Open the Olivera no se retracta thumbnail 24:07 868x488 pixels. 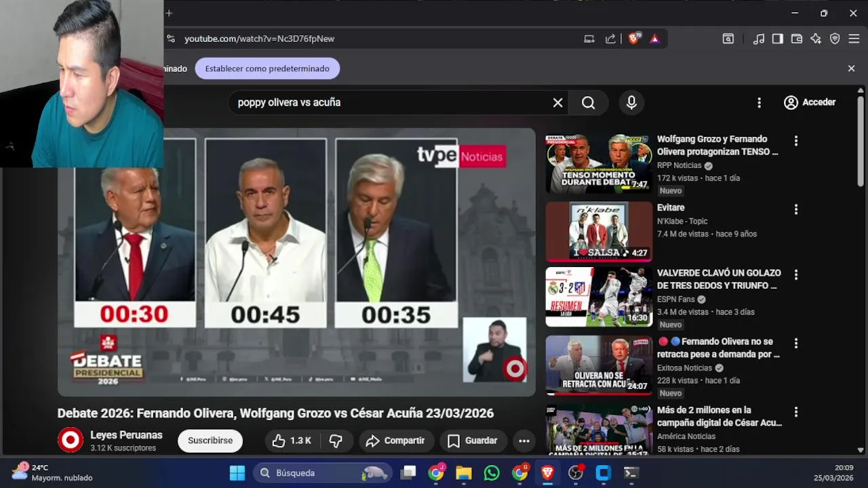click(599, 365)
